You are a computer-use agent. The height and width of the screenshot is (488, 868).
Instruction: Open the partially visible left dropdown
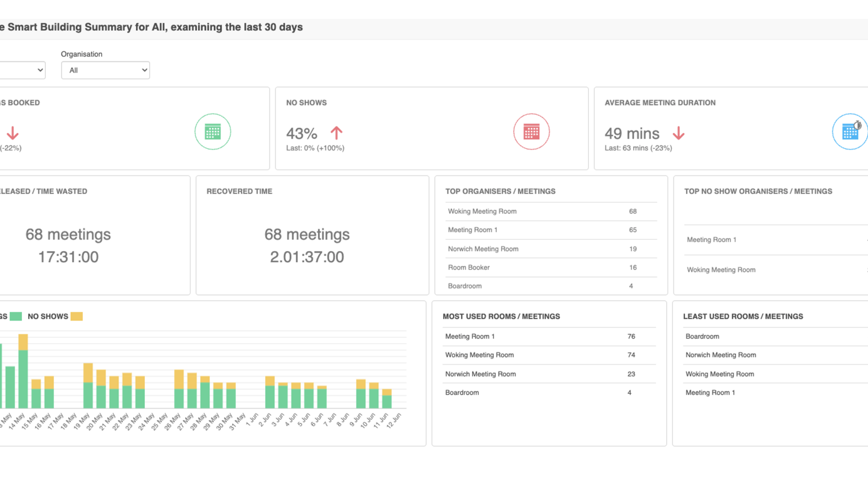23,70
